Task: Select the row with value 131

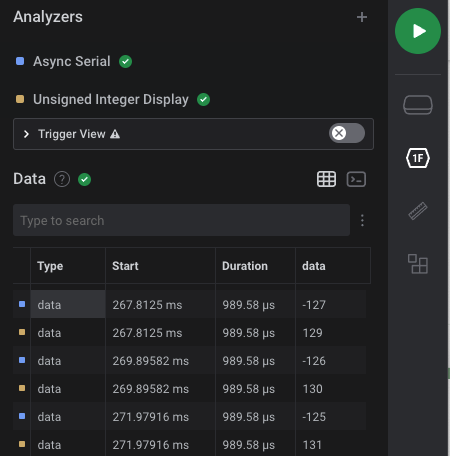Action: click(190, 443)
